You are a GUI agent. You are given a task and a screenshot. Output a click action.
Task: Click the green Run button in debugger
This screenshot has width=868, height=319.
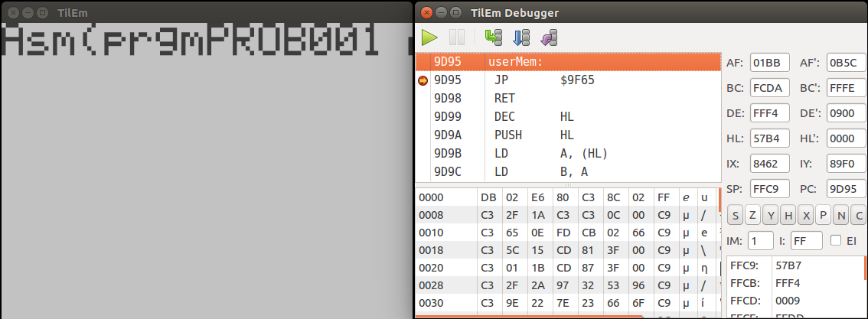429,37
